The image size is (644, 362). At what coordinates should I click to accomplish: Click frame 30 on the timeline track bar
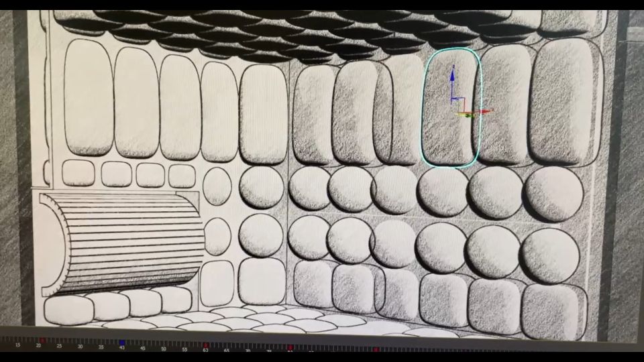tap(80, 347)
